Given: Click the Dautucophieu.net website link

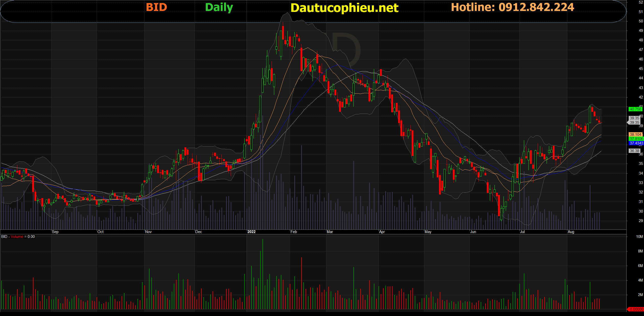Looking at the screenshot, I should tap(344, 8).
